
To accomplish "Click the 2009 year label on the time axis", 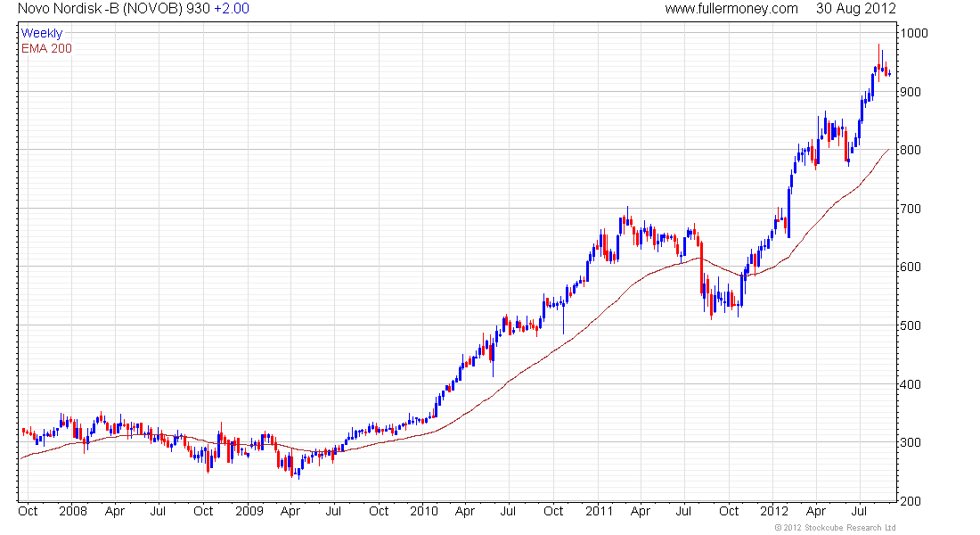I will [x=249, y=511].
